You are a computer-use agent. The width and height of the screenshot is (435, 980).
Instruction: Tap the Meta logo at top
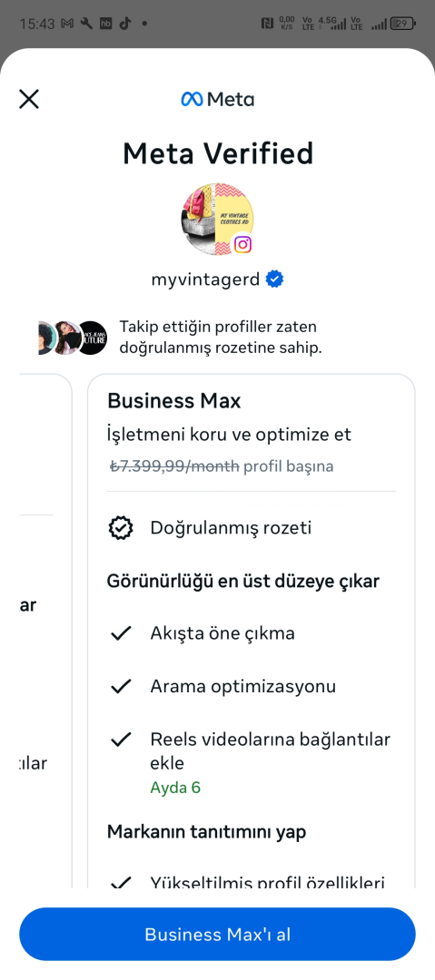click(217, 99)
